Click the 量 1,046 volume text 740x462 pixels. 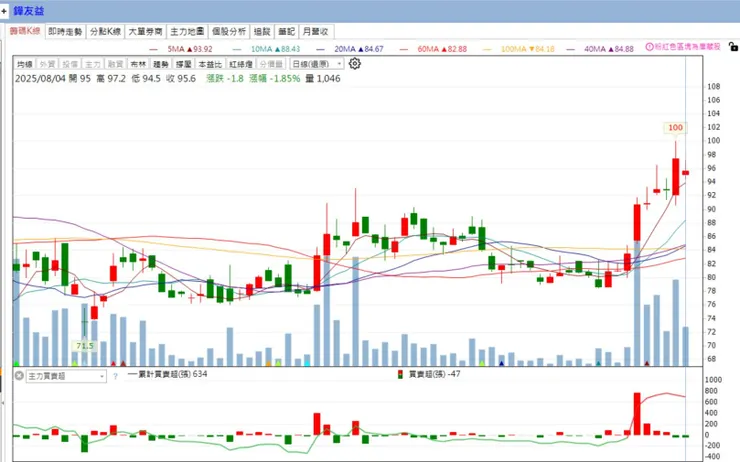click(323, 78)
